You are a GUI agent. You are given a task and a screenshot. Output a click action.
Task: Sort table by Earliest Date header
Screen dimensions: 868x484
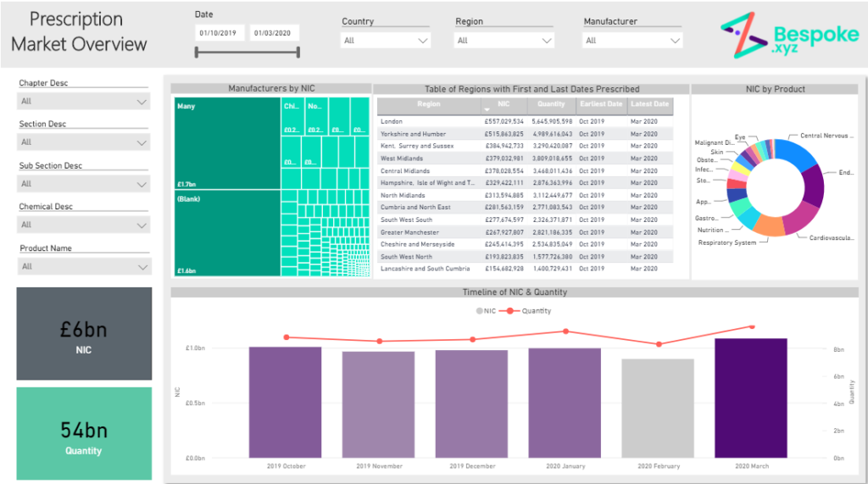(x=601, y=104)
